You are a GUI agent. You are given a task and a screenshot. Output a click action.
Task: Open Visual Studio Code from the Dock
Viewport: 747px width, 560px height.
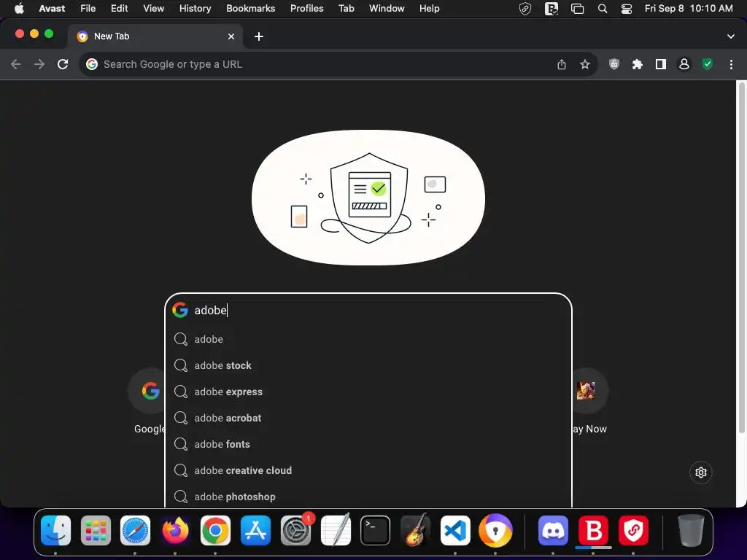click(455, 531)
